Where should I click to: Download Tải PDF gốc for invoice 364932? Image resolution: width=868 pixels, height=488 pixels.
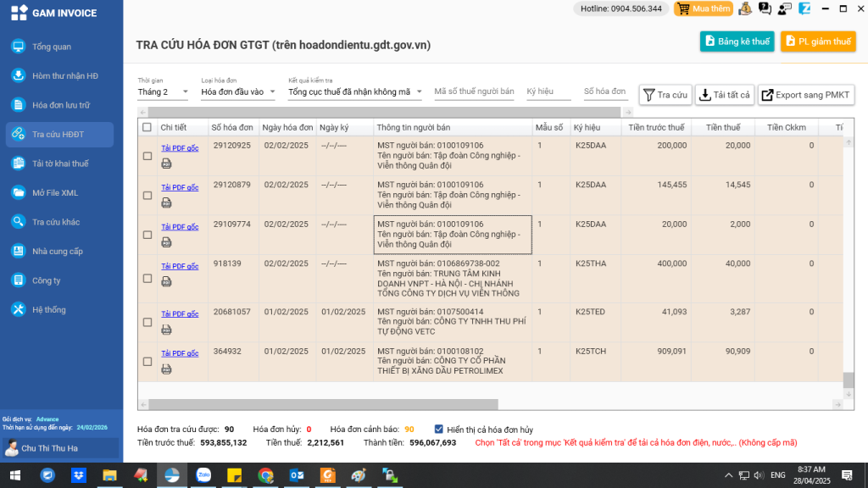point(180,353)
